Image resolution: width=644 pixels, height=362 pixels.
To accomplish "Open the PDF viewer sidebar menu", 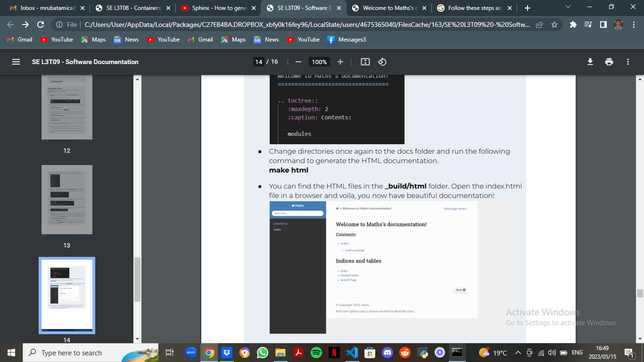I will coord(16,61).
